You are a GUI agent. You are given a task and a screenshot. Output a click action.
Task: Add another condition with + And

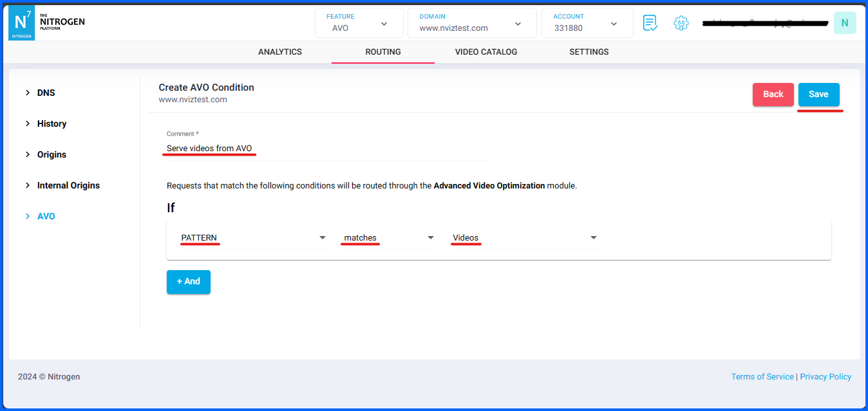click(x=188, y=282)
